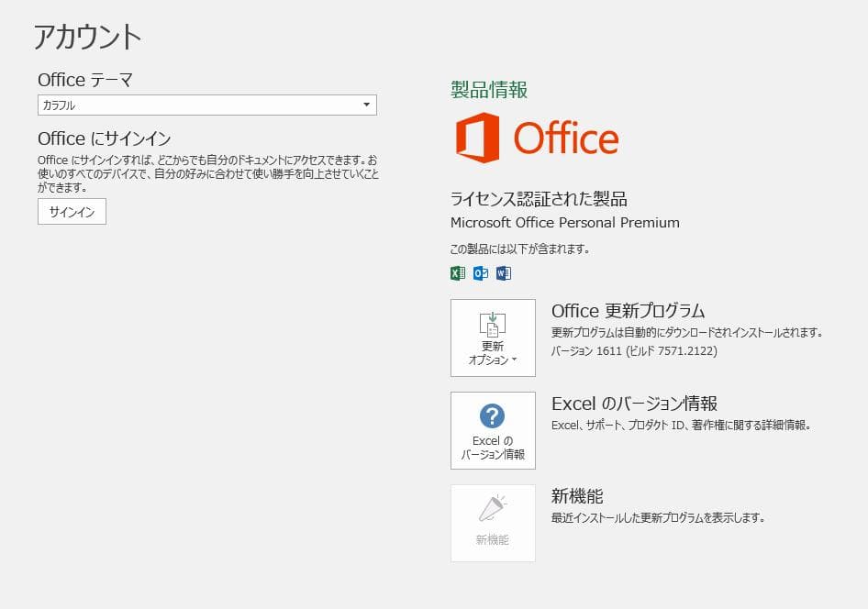This screenshot has width=868, height=609.
Task: Click the Excel product icon
Action: [x=456, y=272]
